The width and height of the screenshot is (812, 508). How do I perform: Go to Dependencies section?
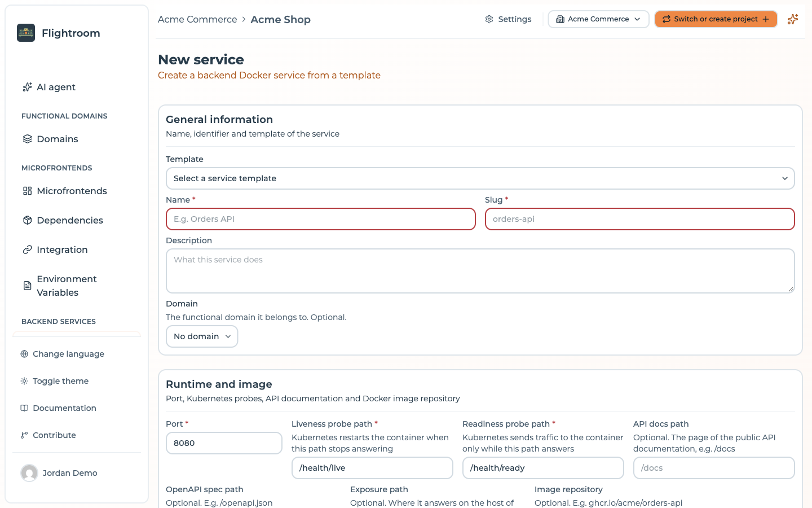[70, 220]
